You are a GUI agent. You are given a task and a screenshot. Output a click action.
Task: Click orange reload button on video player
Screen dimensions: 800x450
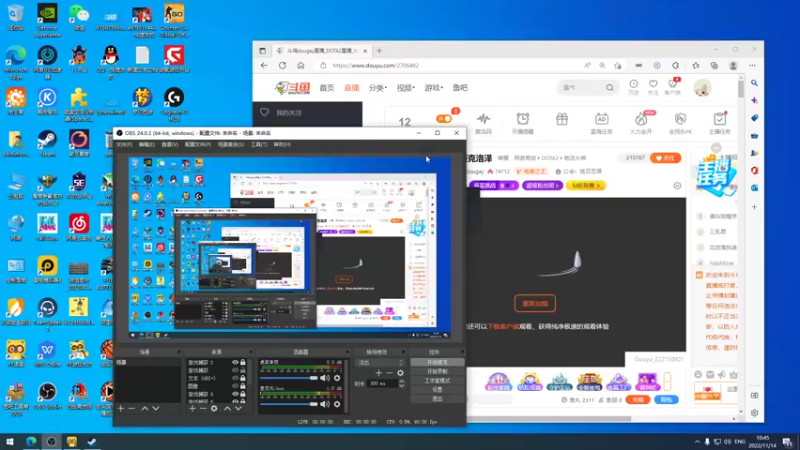[535, 303]
